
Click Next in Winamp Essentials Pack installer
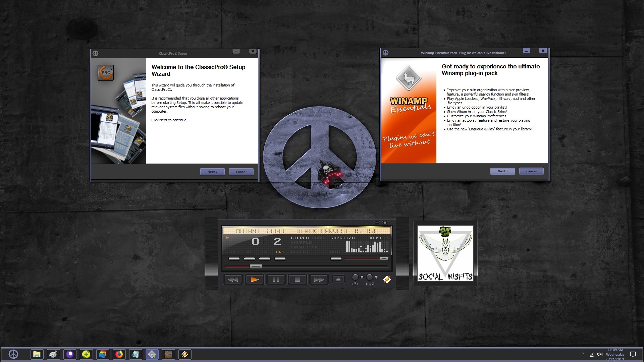tap(502, 171)
